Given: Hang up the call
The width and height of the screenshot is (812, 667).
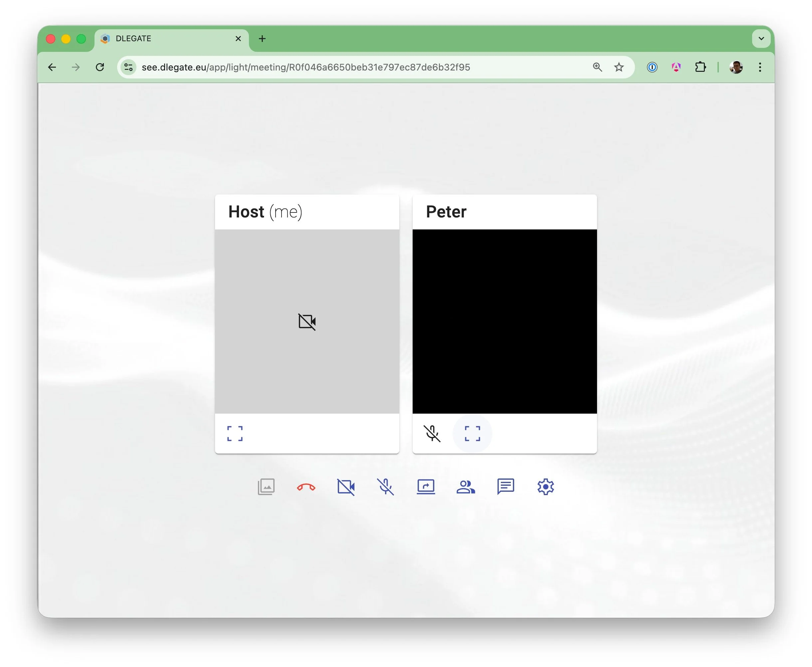Looking at the screenshot, I should point(306,487).
